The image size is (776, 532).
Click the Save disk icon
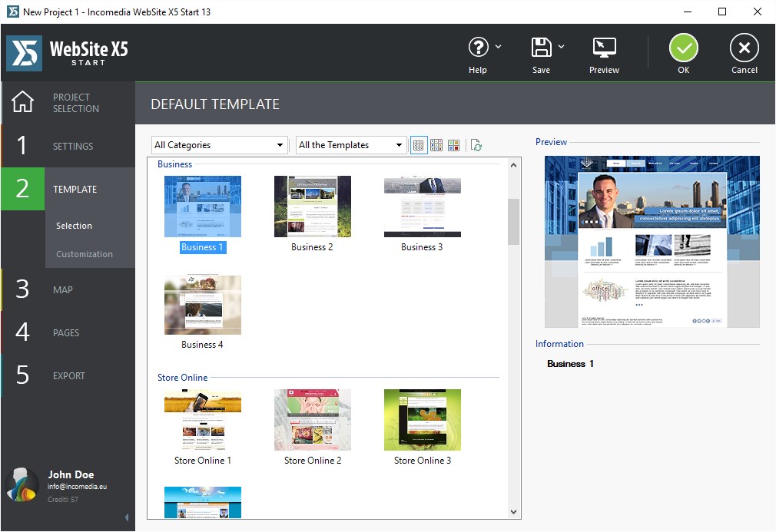pyautogui.click(x=542, y=48)
